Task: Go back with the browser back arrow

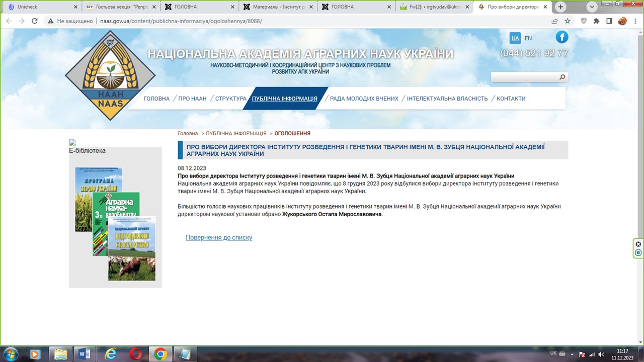Action: coord(9,21)
